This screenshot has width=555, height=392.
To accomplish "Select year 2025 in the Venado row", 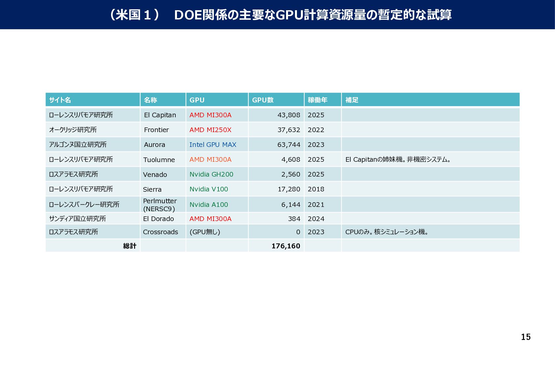I will 316,174.
